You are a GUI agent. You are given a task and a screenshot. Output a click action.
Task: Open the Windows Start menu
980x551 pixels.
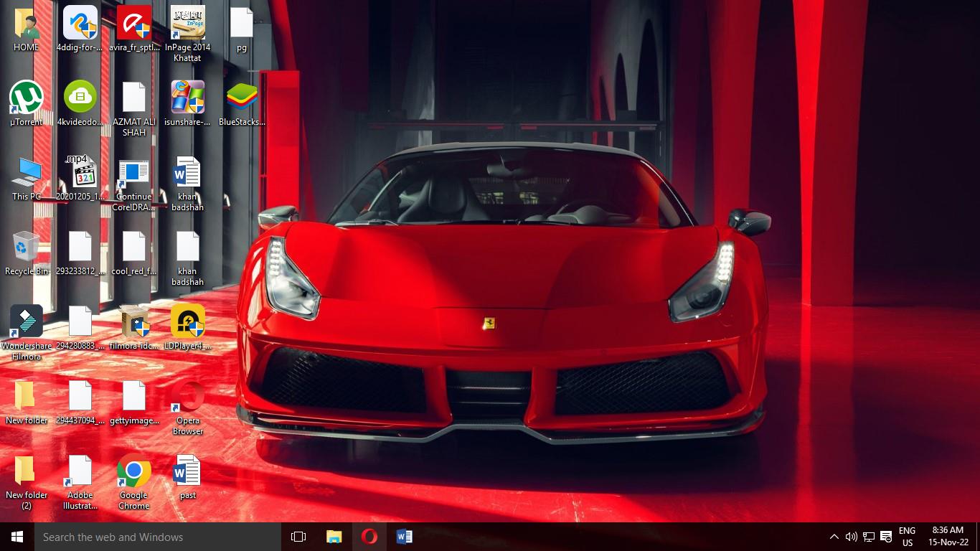(17, 537)
